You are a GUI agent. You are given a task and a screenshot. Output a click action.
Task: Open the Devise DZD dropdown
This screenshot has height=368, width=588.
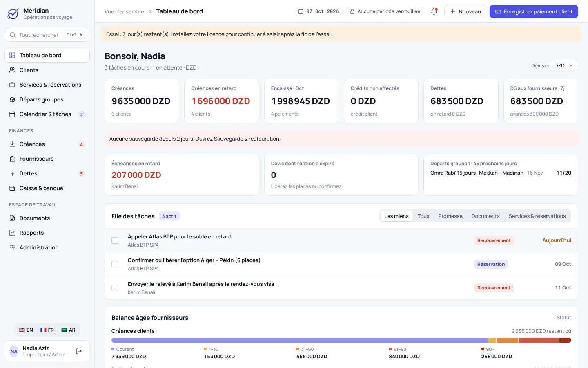click(x=564, y=65)
